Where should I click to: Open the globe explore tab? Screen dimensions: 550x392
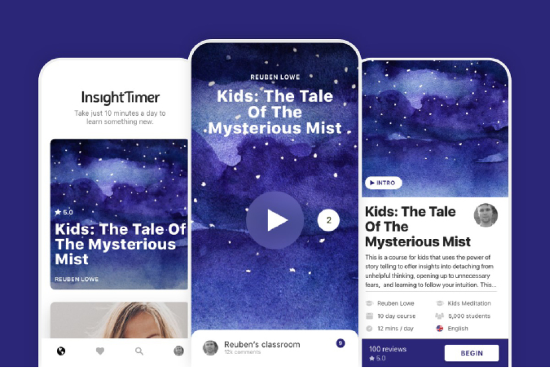point(61,351)
